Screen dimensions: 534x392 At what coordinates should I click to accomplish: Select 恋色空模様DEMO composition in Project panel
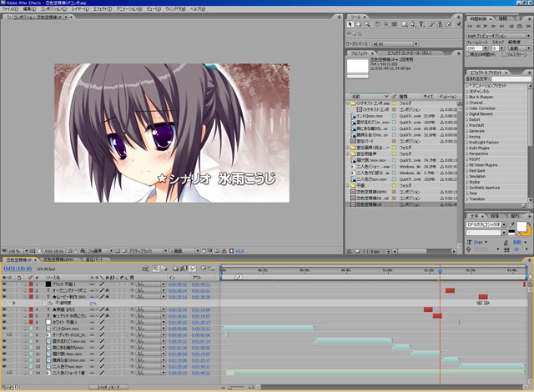[x=371, y=192]
